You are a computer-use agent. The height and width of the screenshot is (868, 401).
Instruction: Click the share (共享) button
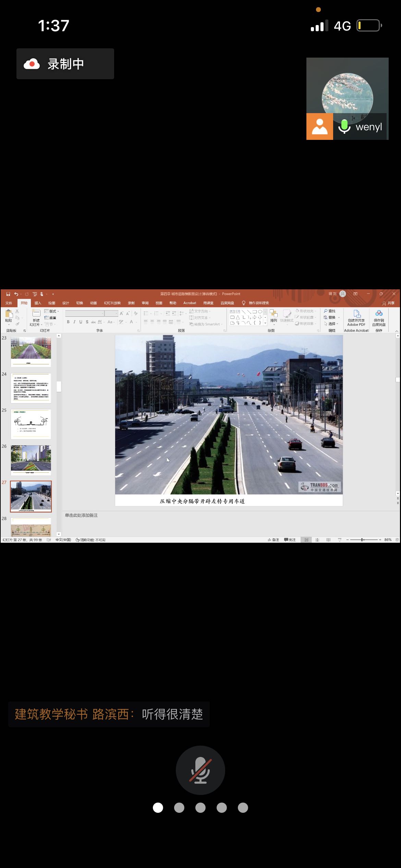[389, 303]
